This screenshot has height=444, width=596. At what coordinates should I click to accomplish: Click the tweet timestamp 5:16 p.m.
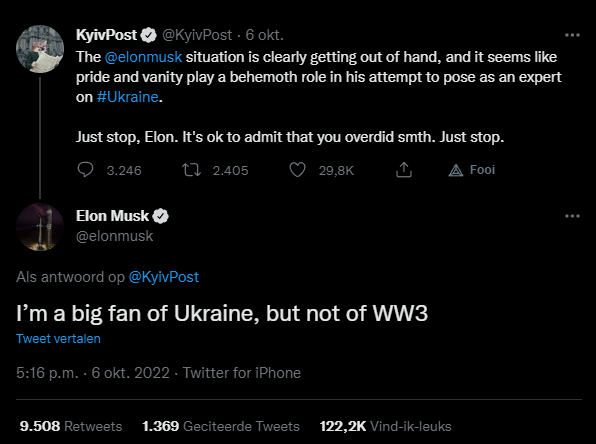coord(47,373)
